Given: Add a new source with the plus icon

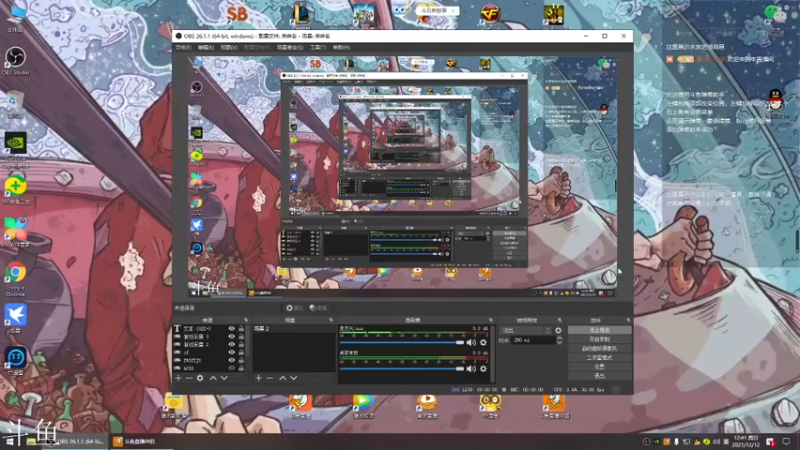Looking at the screenshot, I should [x=178, y=378].
